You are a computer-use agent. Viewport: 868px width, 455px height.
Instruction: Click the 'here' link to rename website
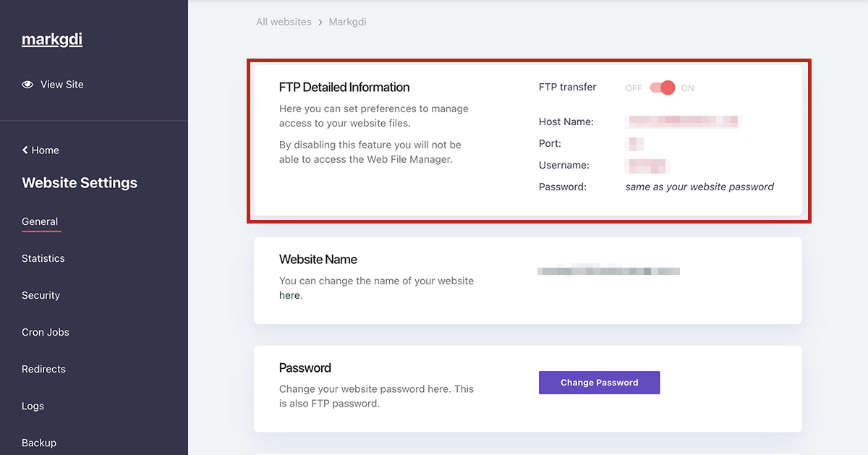click(x=289, y=296)
